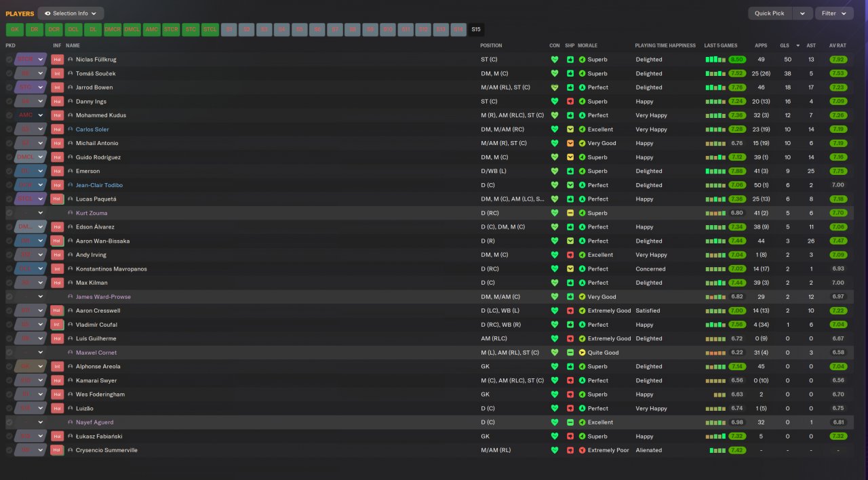The height and width of the screenshot is (480, 868).
Task: Click Int info badge for Konstantinos Mavropanos
Action: [x=58, y=269]
